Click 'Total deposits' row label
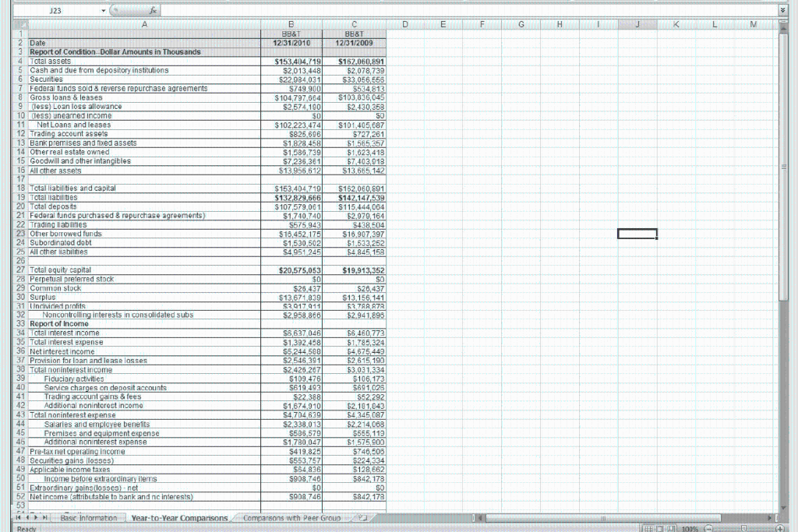This screenshot has width=798, height=532. pos(53,206)
